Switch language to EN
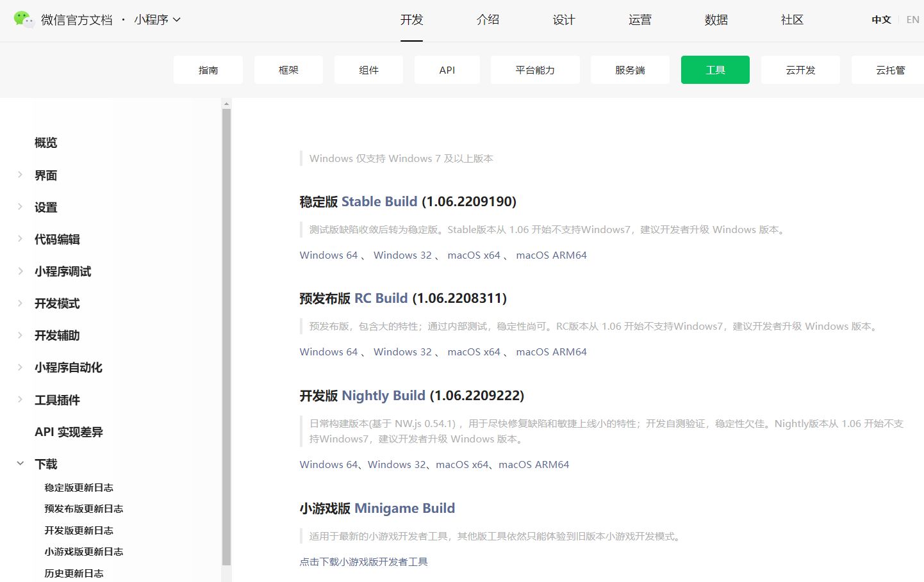Viewport: 924px width, 582px height. coord(913,20)
